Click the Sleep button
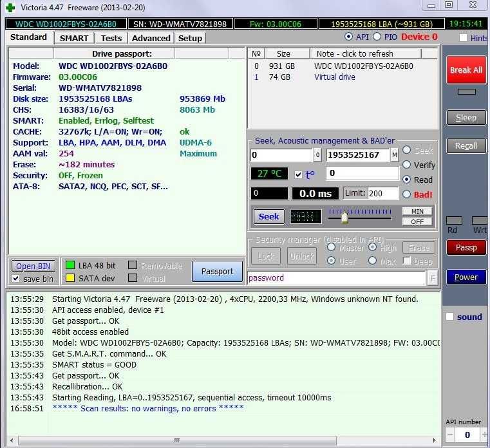The image size is (490, 448). pyautogui.click(x=466, y=117)
